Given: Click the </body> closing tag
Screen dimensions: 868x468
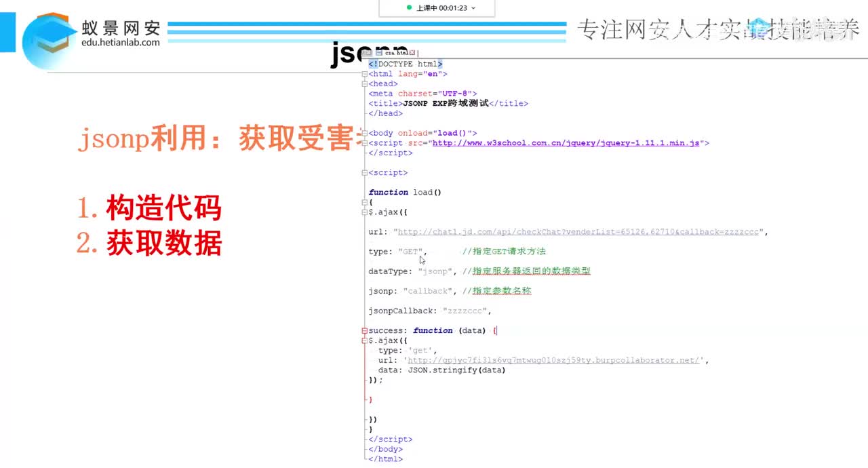Looking at the screenshot, I should pos(386,449).
